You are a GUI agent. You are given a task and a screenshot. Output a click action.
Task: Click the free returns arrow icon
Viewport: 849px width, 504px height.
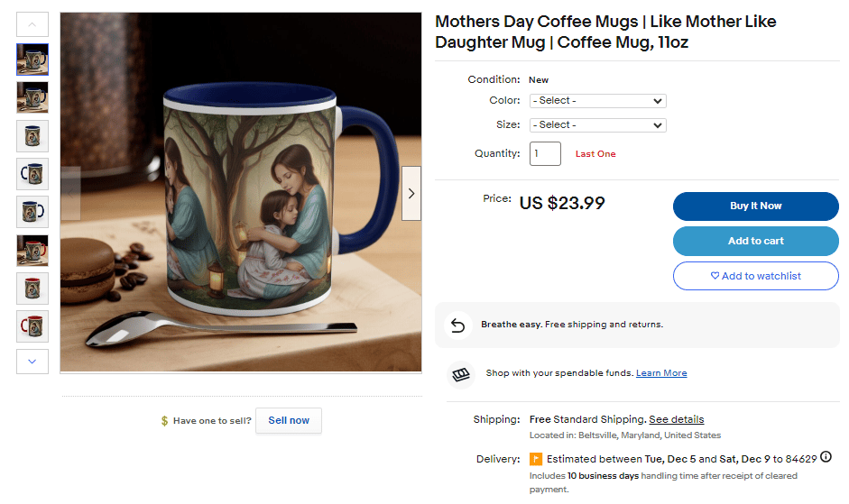click(457, 325)
